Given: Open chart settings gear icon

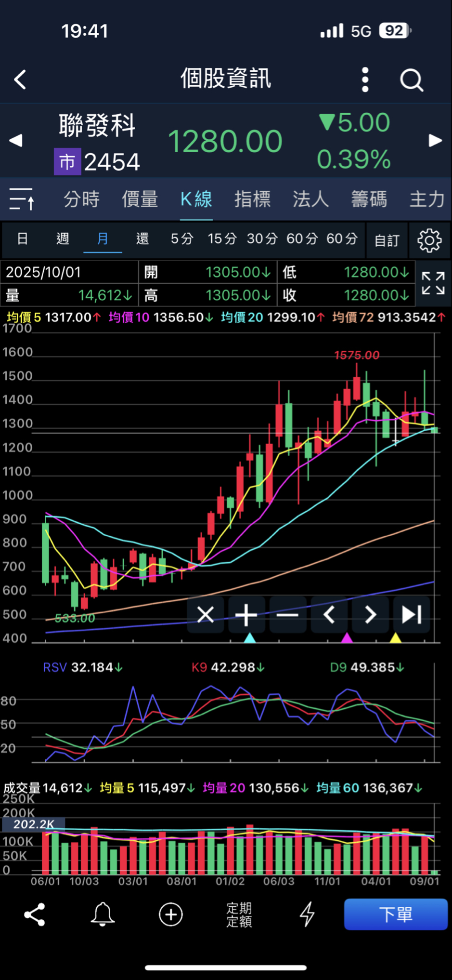Looking at the screenshot, I should [429, 240].
